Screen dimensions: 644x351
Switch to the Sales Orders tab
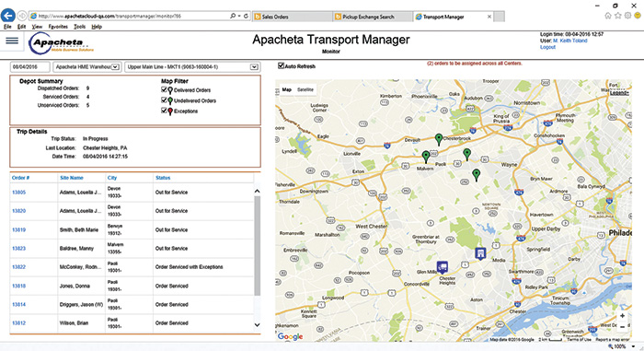(292, 17)
